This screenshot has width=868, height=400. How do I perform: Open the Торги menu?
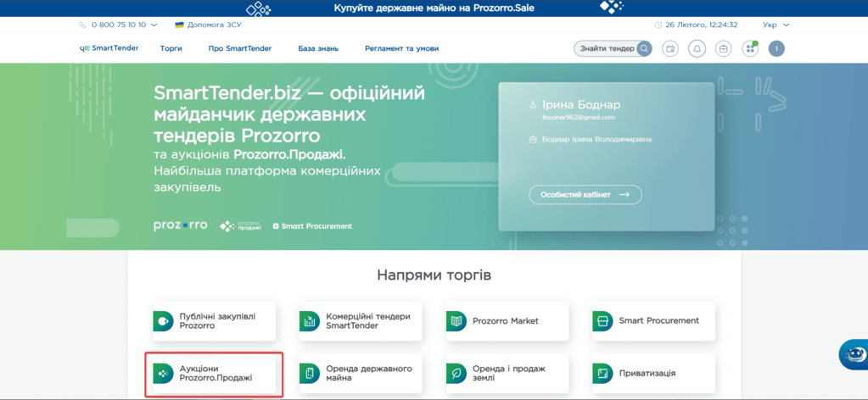click(x=171, y=48)
